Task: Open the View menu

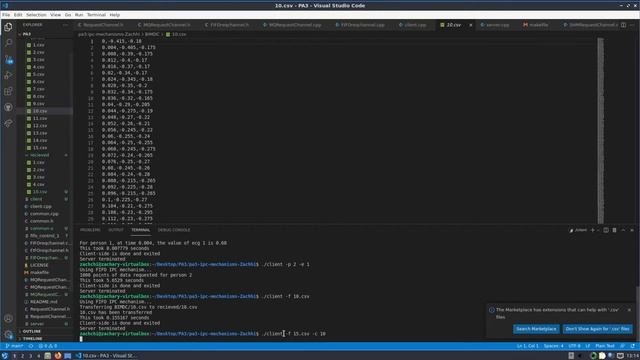Action: 56,15
